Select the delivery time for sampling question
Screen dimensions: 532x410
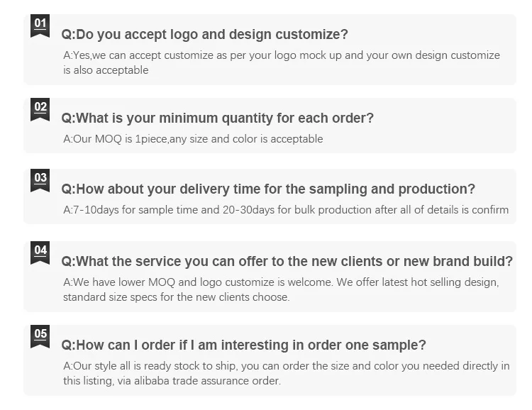coord(268,189)
